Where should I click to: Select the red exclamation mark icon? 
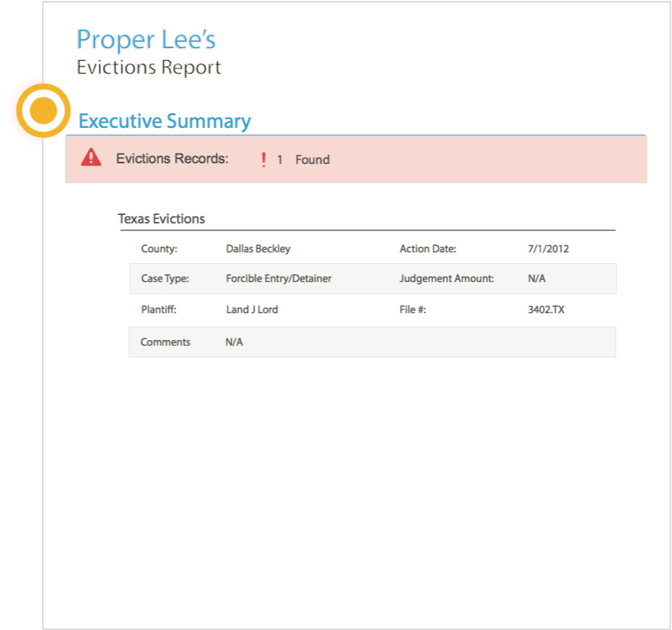(263, 160)
